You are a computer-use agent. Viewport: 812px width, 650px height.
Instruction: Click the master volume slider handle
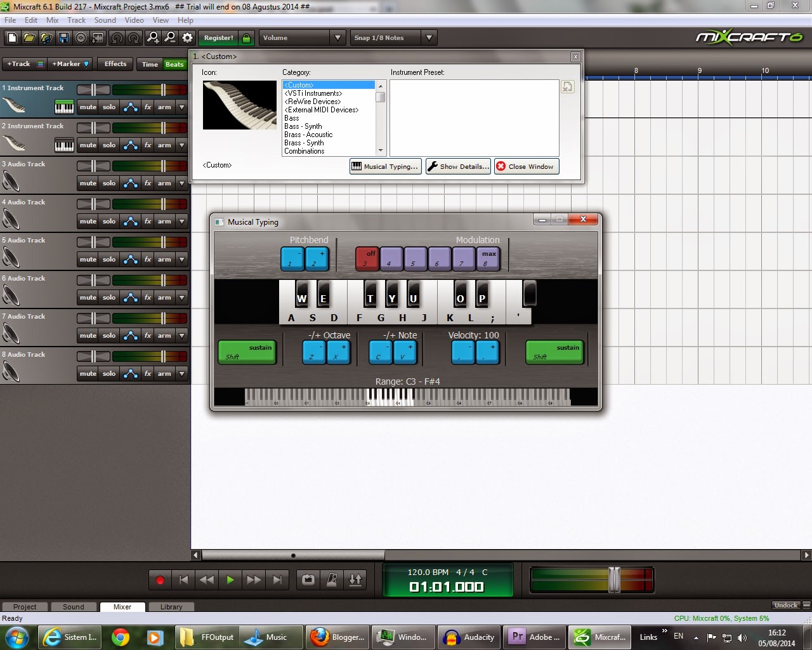(614, 580)
